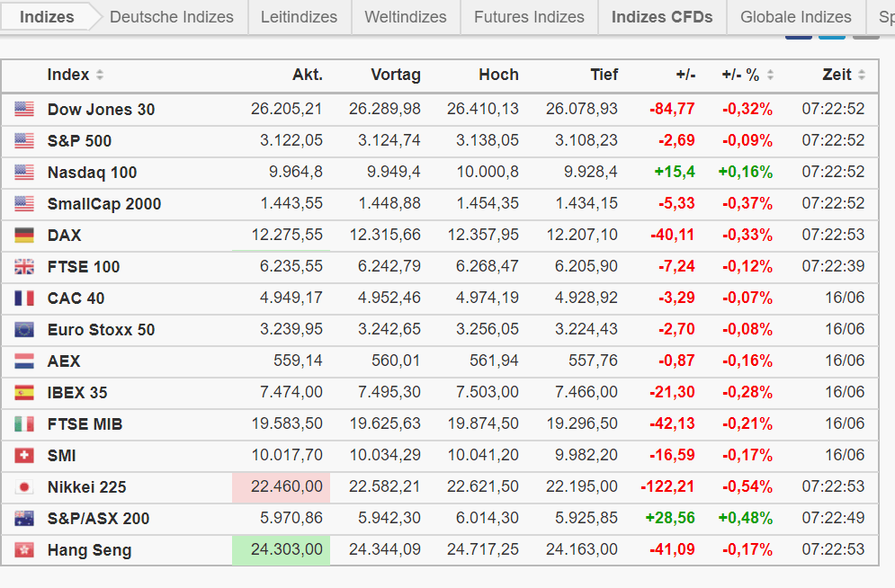Click the US flag next to Dow Jones 30
This screenshot has width=895, height=588.
24,110
